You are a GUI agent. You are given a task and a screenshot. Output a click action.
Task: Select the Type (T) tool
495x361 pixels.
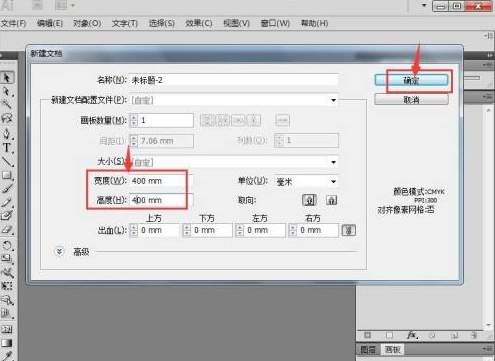coord(7,147)
